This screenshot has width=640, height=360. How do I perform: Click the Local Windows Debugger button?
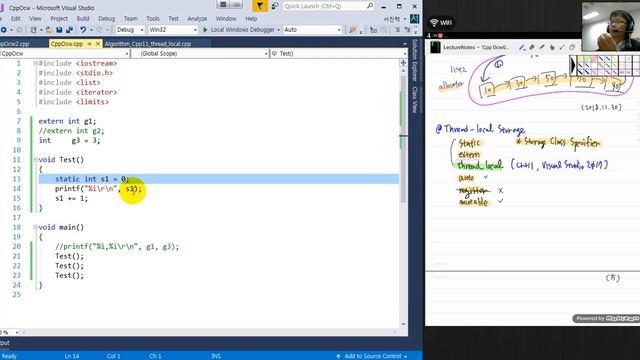click(x=242, y=30)
